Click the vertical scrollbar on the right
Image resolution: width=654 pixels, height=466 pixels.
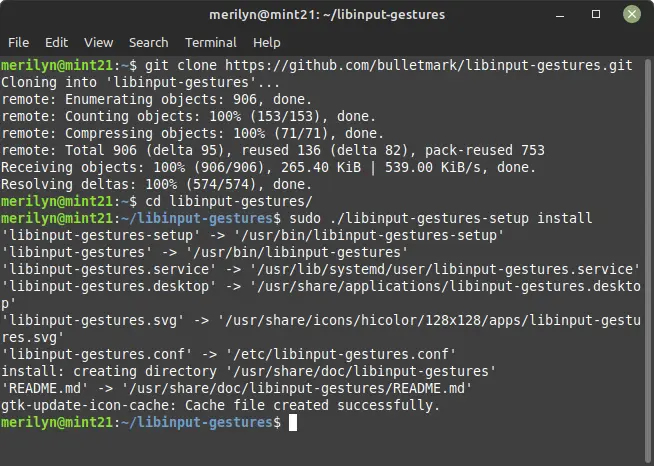click(x=647, y=259)
